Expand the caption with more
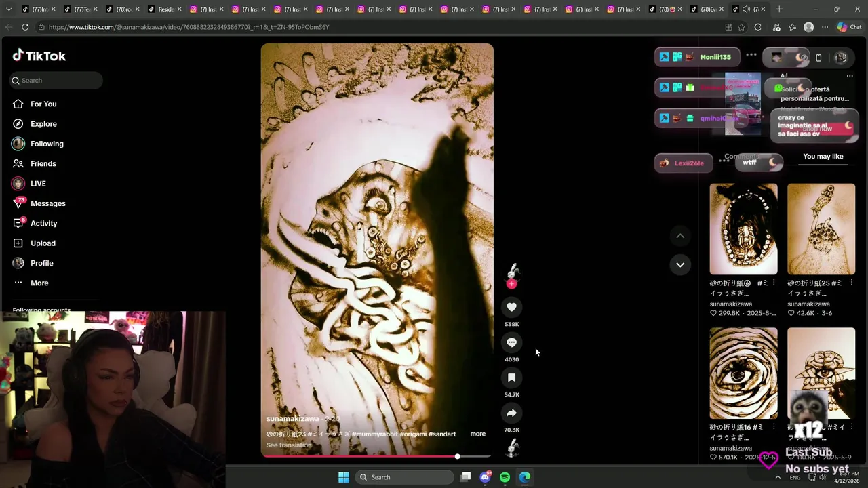 [478, 434]
